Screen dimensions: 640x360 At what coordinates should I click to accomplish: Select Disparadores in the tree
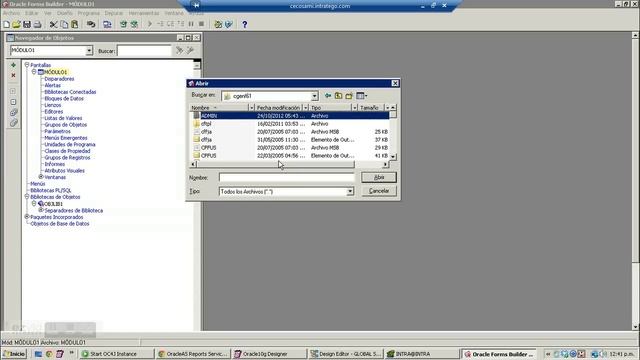tap(59, 79)
